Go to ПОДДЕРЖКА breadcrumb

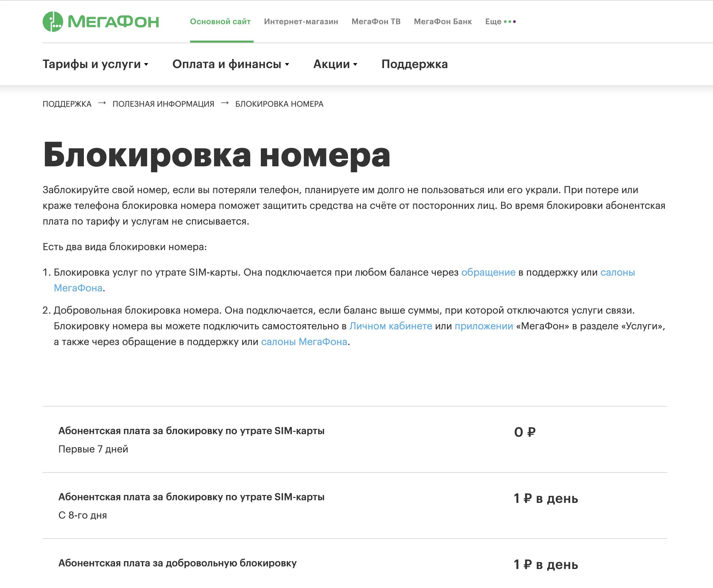(x=67, y=104)
